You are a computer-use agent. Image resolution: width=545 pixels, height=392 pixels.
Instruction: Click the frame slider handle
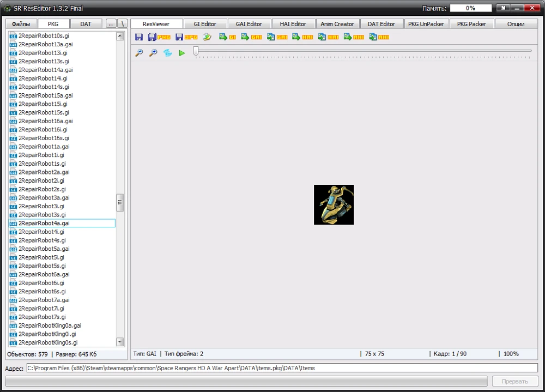[x=196, y=51]
